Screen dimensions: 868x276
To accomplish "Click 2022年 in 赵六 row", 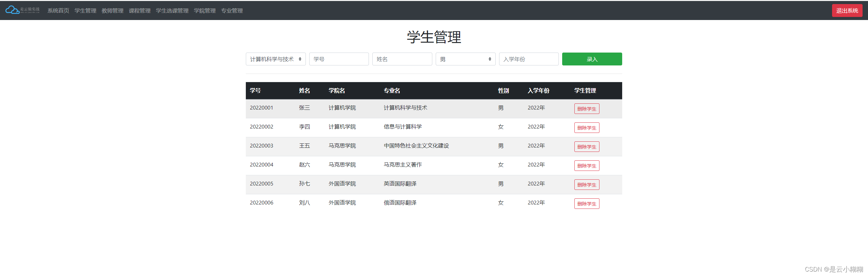I will coord(536,165).
